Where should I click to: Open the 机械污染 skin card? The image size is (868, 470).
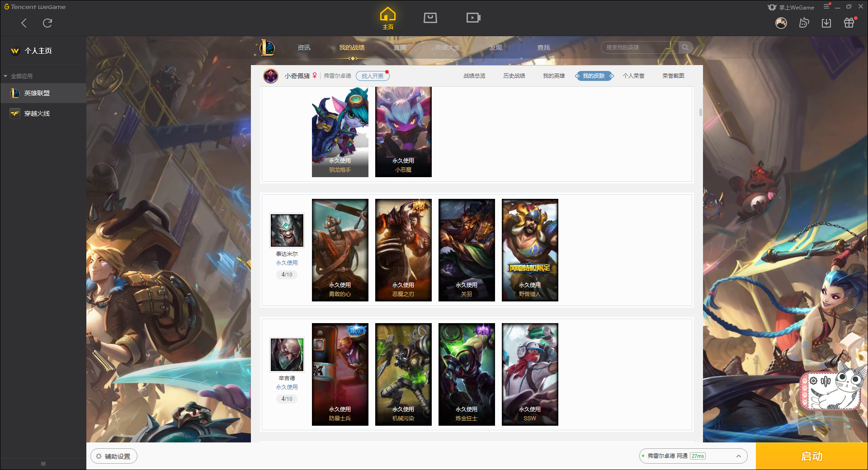click(403, 374)
